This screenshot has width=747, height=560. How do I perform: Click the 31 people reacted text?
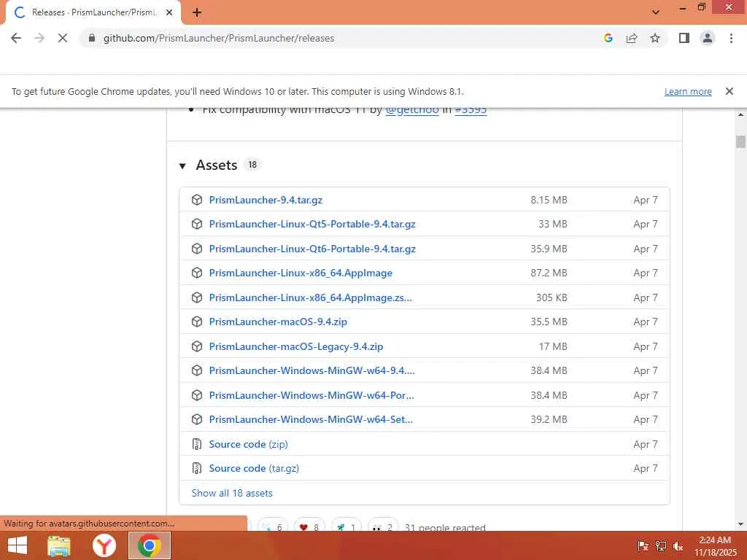tap(445, 526)
